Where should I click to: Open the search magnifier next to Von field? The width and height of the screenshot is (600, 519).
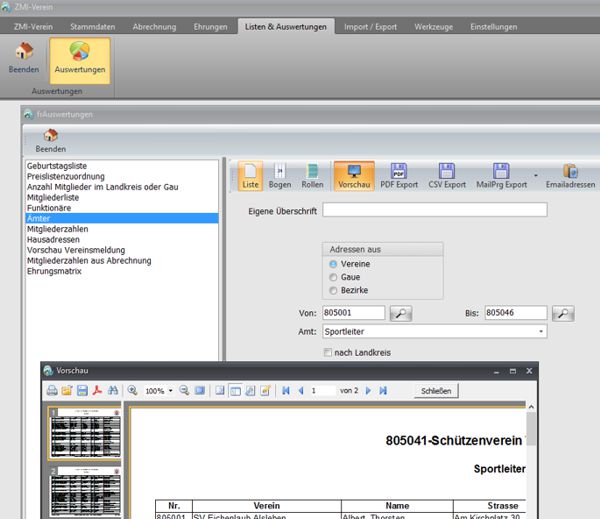(x=401, y=313)
